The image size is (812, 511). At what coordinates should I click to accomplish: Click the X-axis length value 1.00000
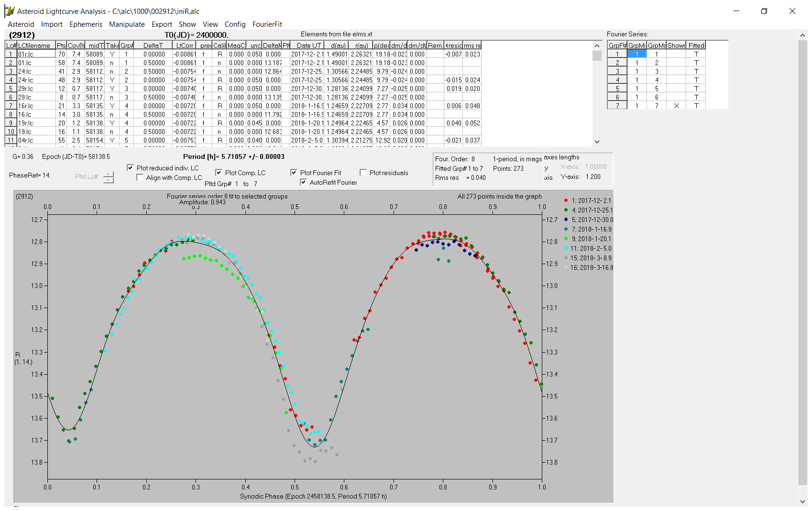(x=596, y=167)
